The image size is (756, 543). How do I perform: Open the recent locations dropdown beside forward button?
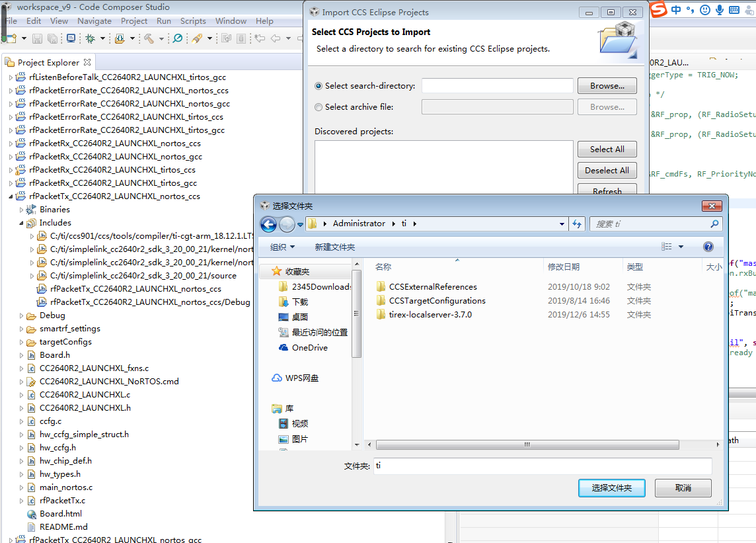click(x=301, y=224)
